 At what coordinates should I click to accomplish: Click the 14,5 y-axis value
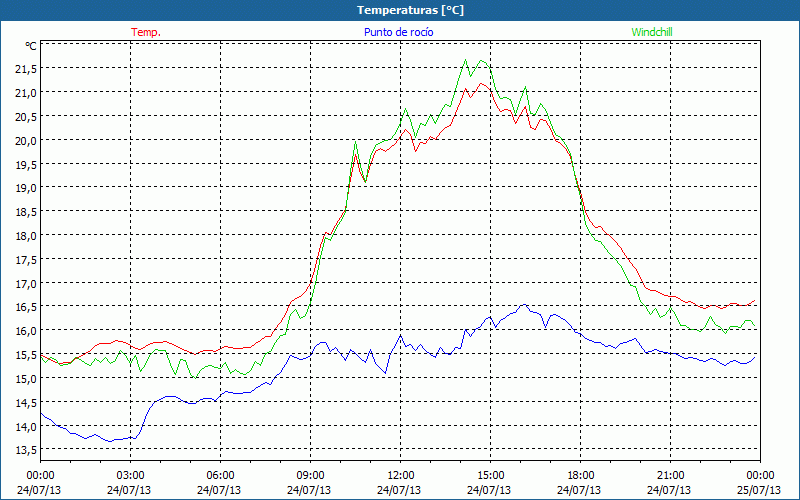(26, 403)
